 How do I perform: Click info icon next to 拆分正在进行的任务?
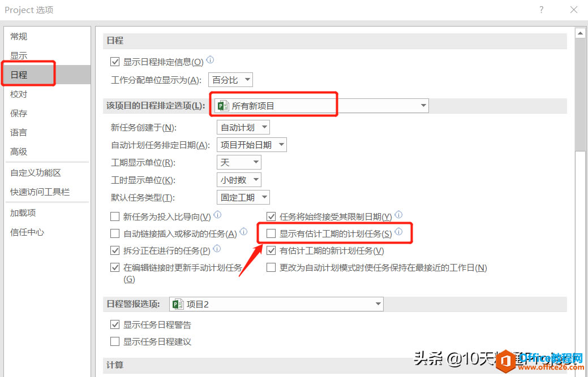tap(217, 249)
